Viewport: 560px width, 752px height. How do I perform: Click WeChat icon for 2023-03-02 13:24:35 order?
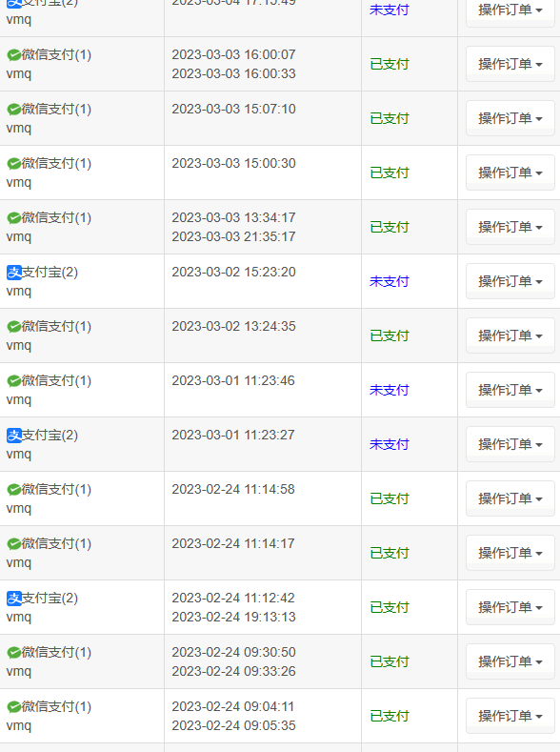pyautogui.click(x=14, y=327)
